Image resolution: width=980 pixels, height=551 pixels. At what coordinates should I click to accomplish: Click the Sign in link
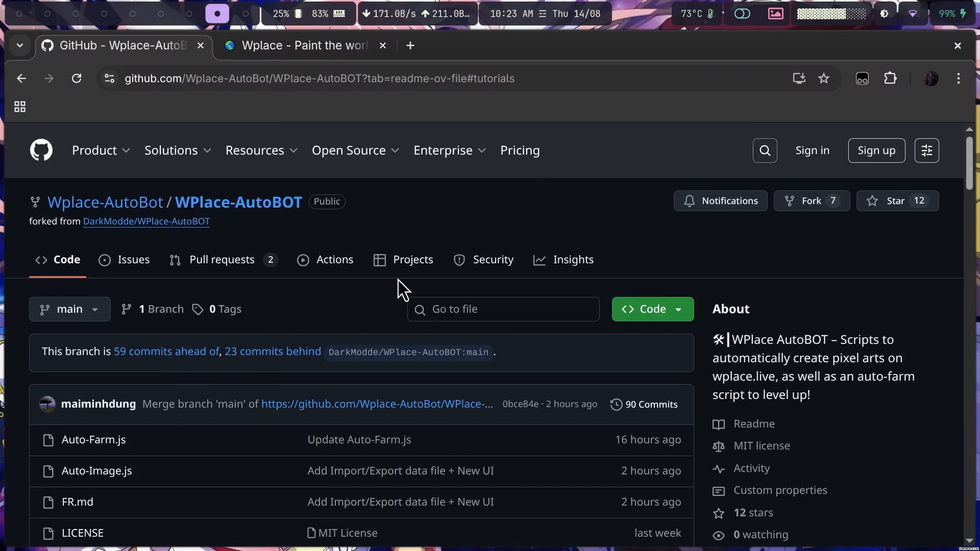pyautogui.click(x=812, y=151)
